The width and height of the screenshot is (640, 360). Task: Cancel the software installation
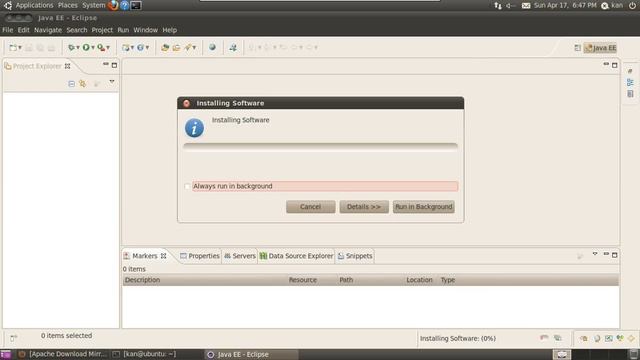coord(311,207)
